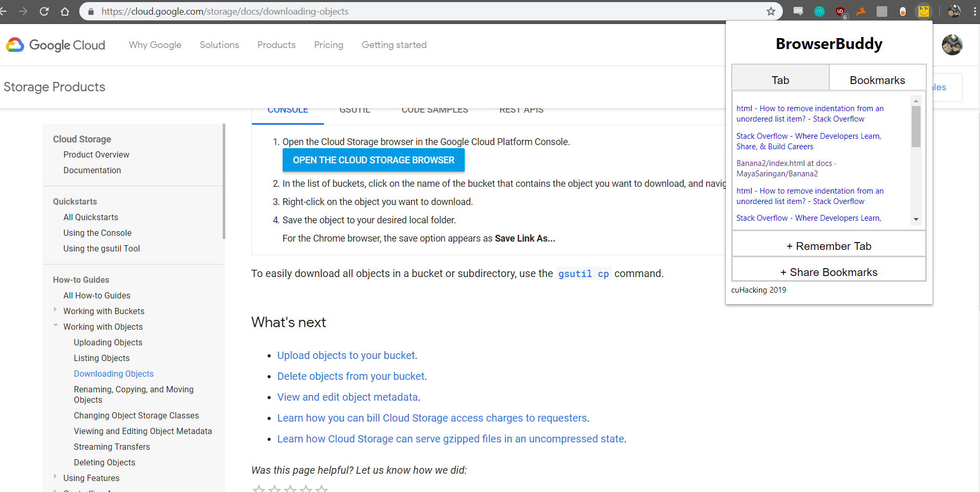Open the gsutil cp command link
The height and width of the screenshot is (492, 980).
(584, 274)
